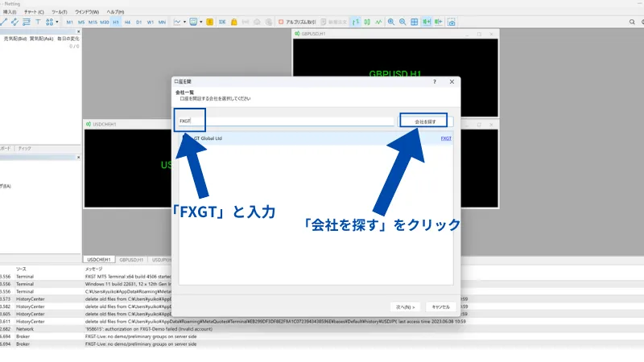Open the yellow shopping bag Market icon
Screen dimensions: 644x362
click(234, 23)
